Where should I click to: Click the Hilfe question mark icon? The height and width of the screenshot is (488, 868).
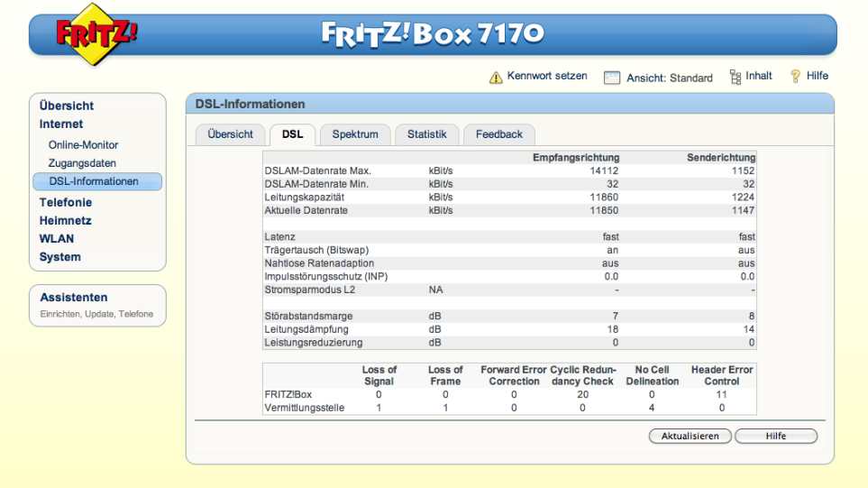pos(796,77)
